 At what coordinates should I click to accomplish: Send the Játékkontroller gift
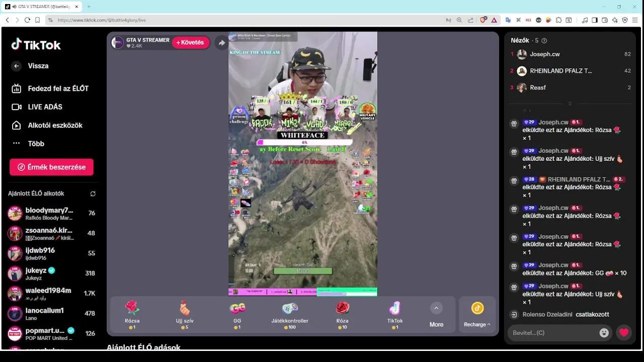point(290,315)
